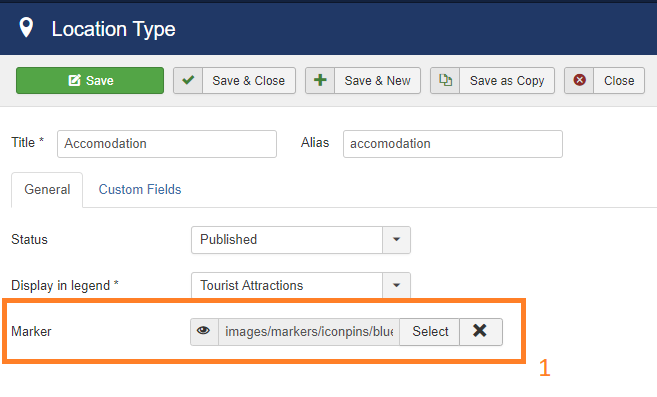The image size is (657, 397).
Task: Click Select to choose marker image
Action: (x=430, y=331)
